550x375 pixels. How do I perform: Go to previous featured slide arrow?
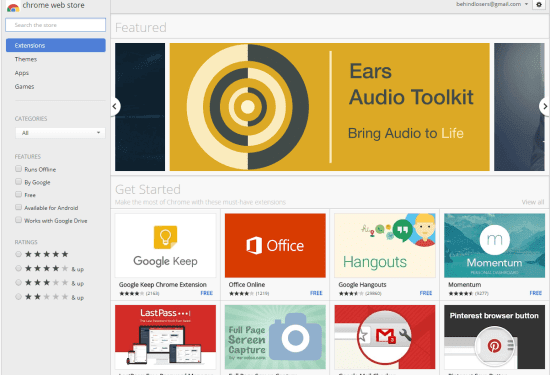(x=115, y=106)
